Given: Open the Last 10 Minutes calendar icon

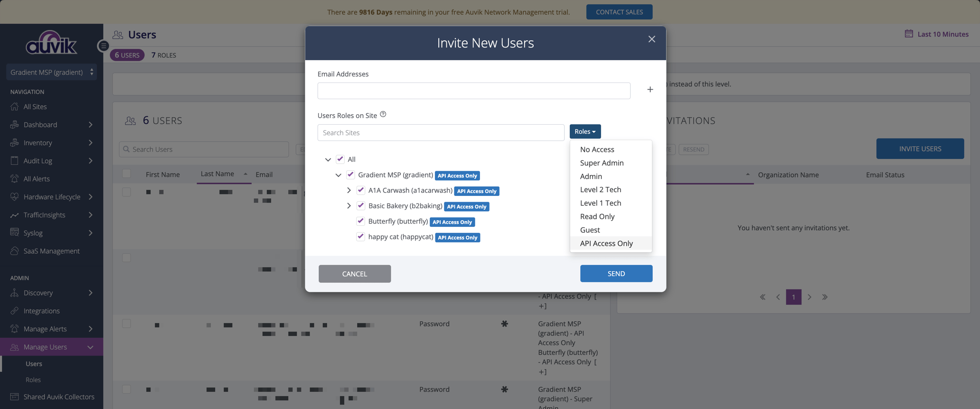Looking at the screenshot, I should click(x=908, y=34).
